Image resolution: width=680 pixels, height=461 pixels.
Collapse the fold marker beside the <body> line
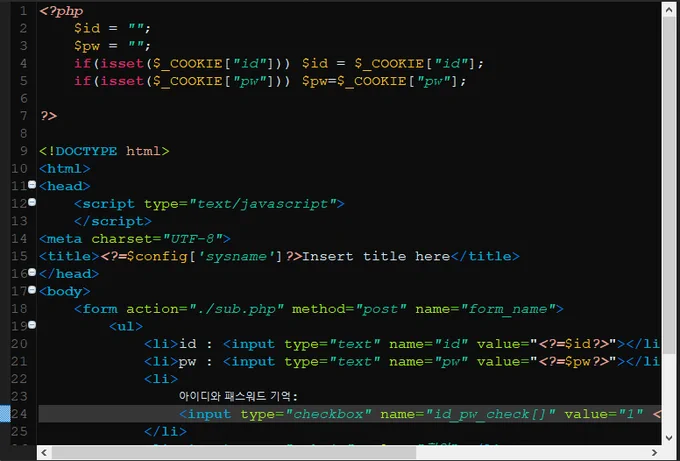coord(32,290)
